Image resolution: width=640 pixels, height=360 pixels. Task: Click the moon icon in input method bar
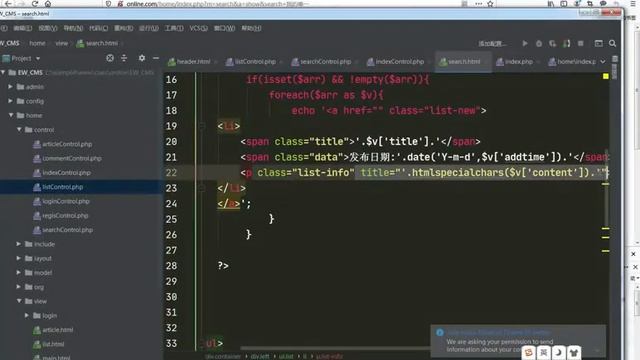coord(559,353)
